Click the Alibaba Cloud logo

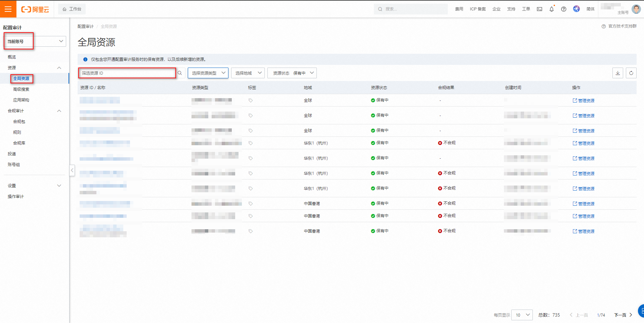(35, 9)
